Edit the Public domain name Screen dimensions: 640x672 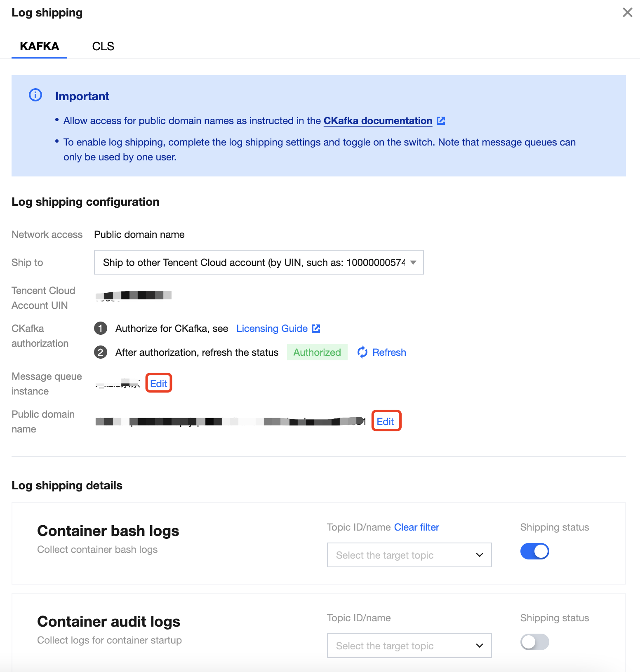coord(386,421)
